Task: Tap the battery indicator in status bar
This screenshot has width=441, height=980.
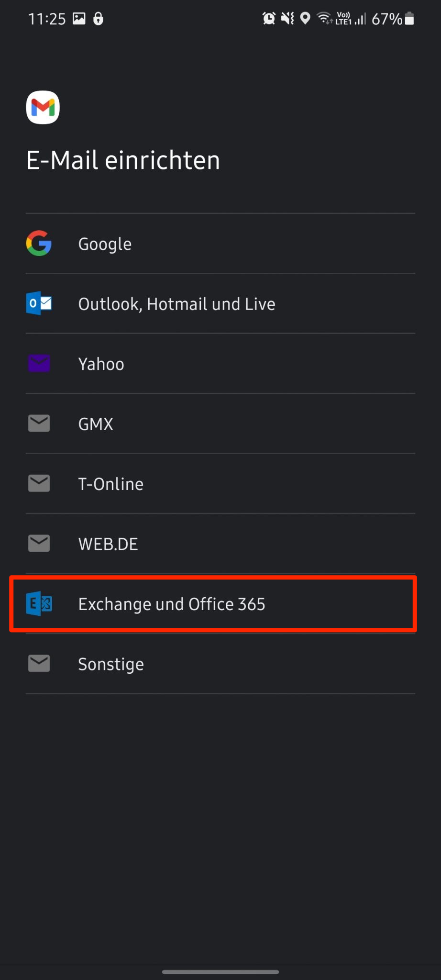Action: (x=409, y=19)
